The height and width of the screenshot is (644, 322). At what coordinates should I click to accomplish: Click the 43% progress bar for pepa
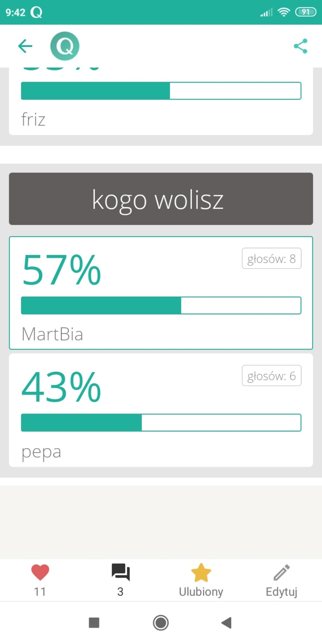pos(161,423)
